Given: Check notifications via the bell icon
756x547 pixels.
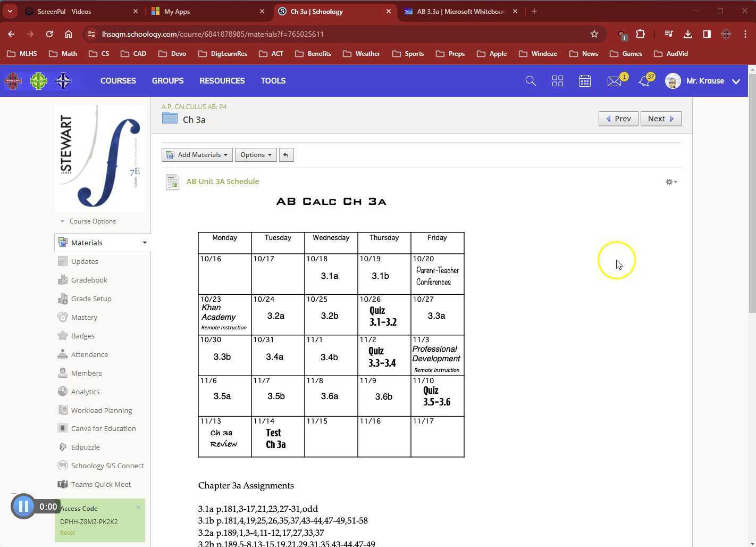Looking at the screenshot, I should click(x=644, y=80).
